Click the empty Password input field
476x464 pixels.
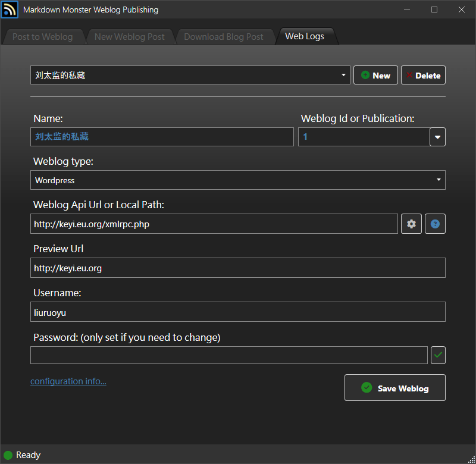[x=229, y=355]
